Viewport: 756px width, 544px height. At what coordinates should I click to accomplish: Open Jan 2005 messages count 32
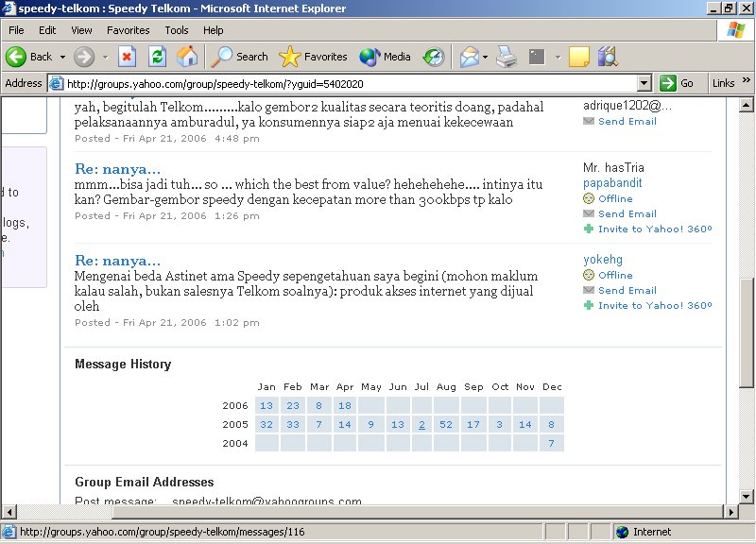pyautogui.click(x=266, y=424)
